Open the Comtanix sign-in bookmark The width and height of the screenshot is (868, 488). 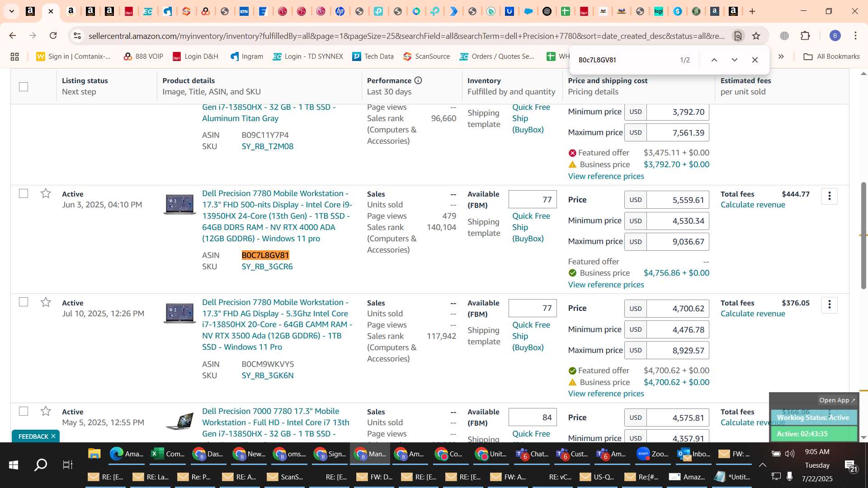pyautogui.click(x=74, y=56)
